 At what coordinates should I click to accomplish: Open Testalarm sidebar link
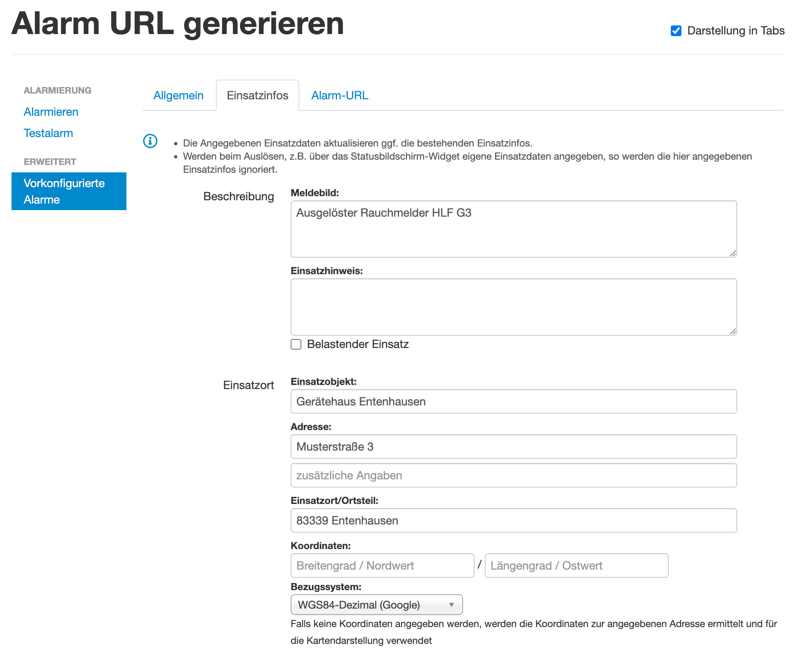[48, 133]
